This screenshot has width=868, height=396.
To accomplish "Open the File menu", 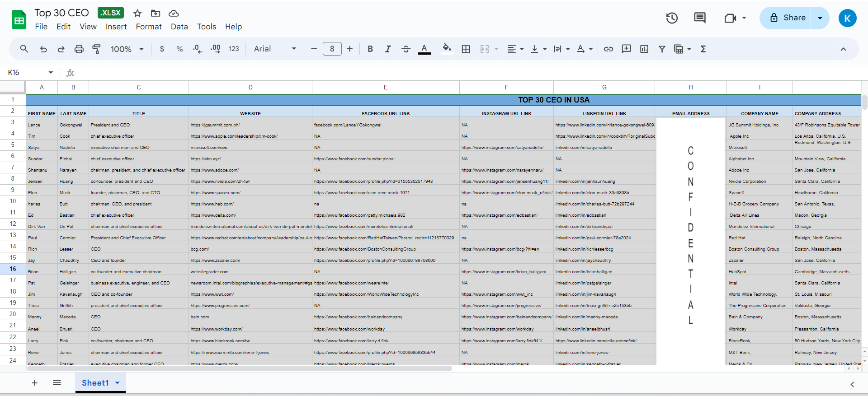I will [41, 27].
